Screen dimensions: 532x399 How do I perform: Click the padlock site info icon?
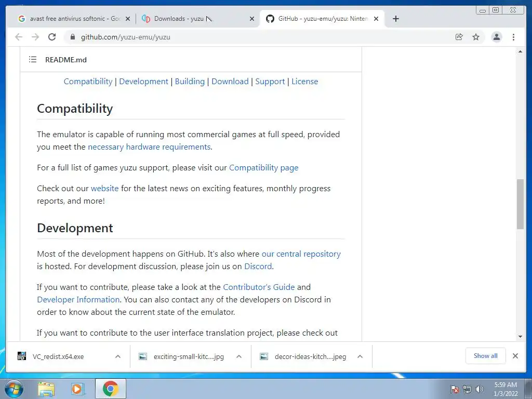pos(72,37)
